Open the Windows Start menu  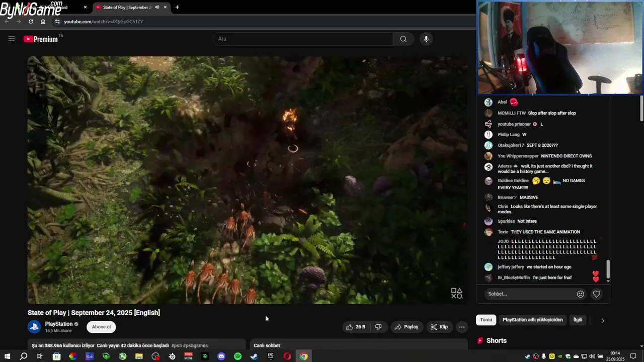click(7, 356)
